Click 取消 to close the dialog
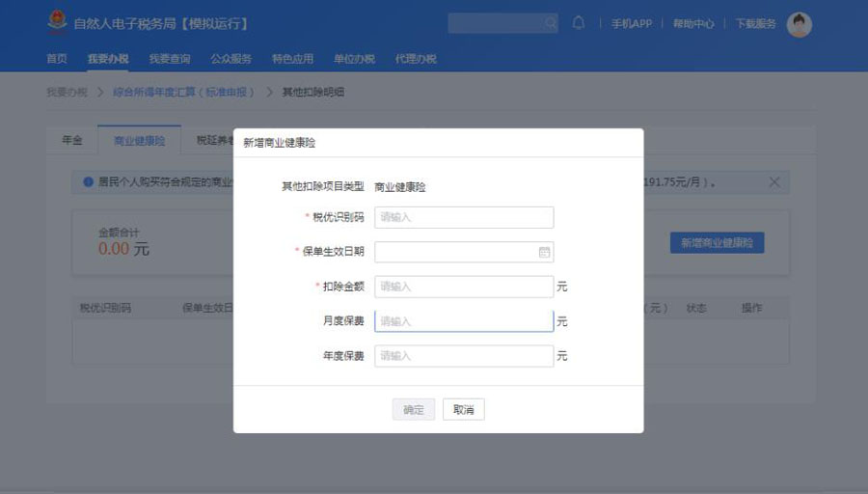Screen dimensions: 868x494 [464, 410]
